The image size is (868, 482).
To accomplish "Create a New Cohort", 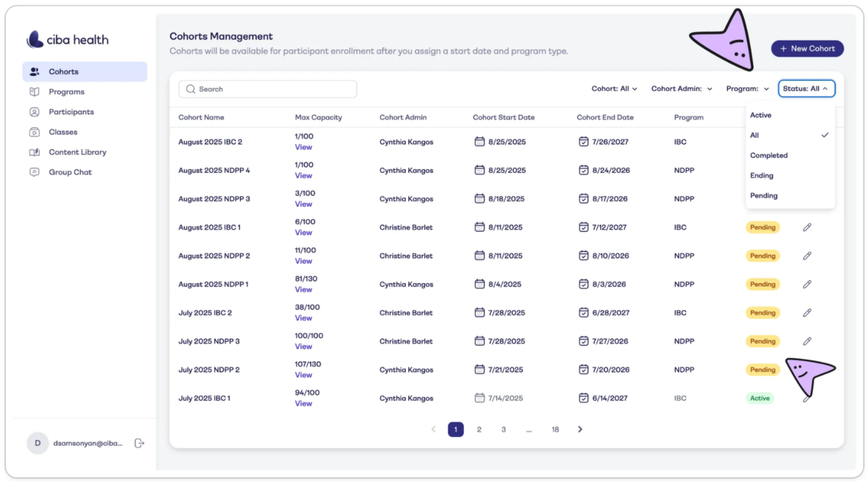I will pyautogui.click(x=807, y=48).
